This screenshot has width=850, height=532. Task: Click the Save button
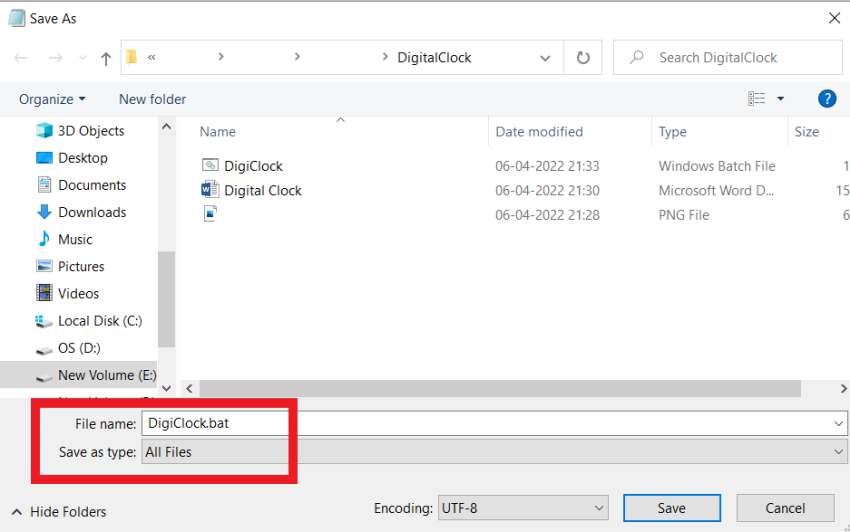coord(672,508)
